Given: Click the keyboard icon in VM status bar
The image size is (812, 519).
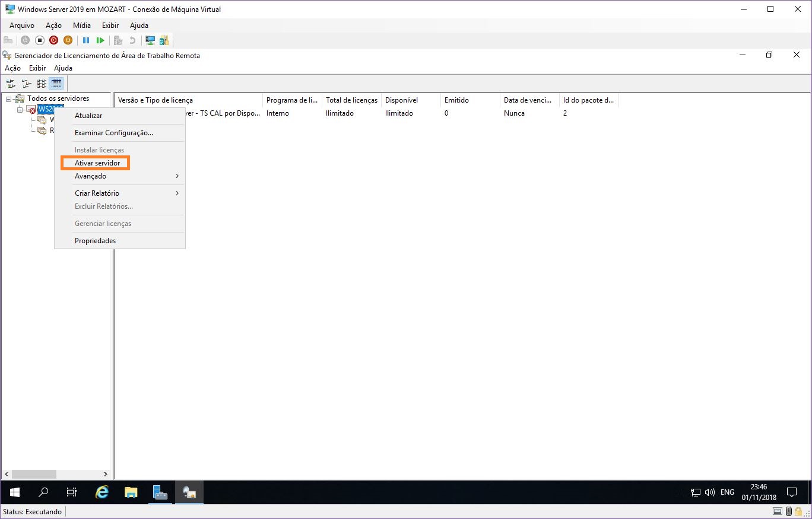Looking at the screenshot, I should (x=777, y=511).
